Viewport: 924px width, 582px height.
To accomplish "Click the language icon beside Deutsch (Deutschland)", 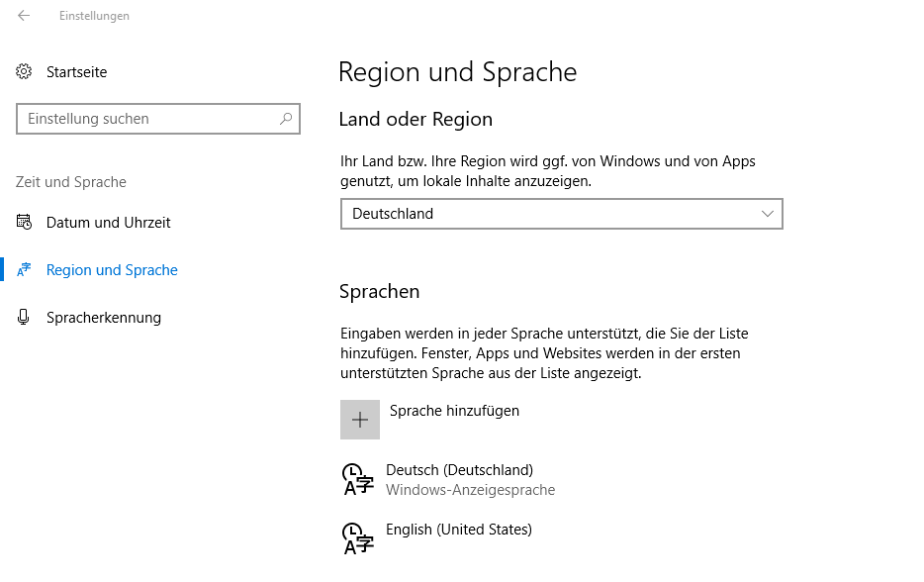I will [x=358, y=479].
